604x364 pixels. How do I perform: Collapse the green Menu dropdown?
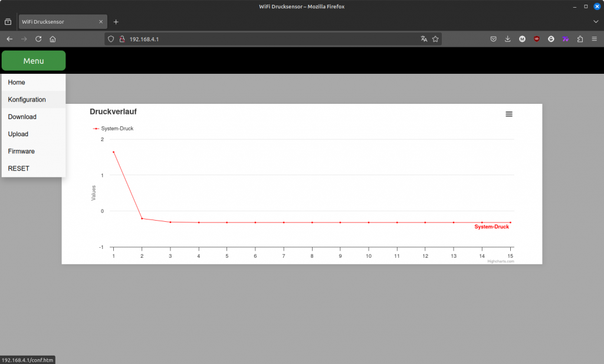coord(34,61)
